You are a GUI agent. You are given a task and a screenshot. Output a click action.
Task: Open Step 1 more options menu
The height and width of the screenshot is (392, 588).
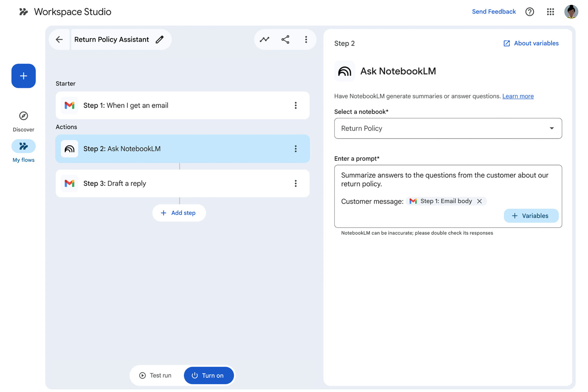tap(296, 105)
